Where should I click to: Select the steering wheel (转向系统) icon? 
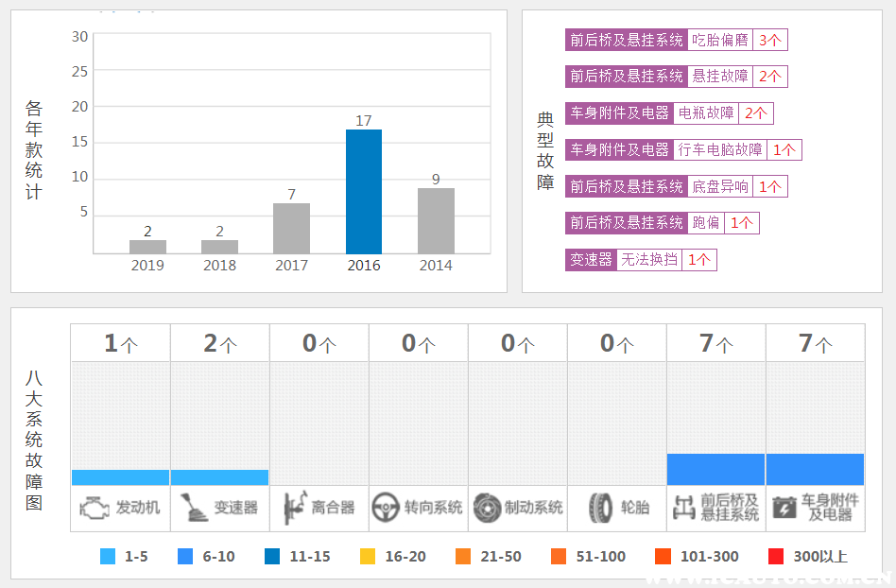(x=384, y=508)
